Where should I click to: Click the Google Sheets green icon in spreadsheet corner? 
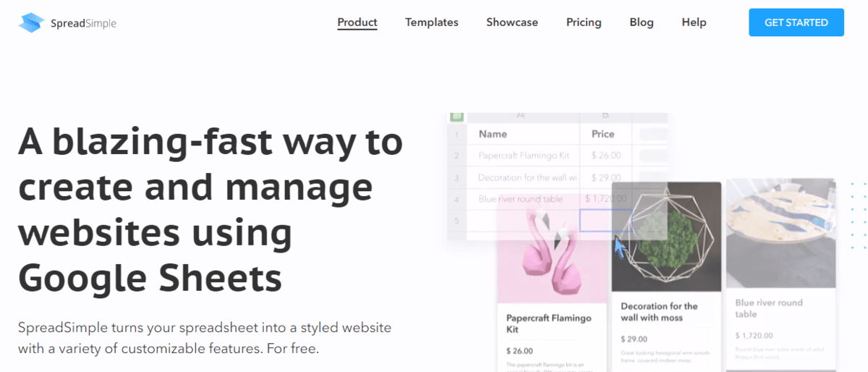coord(456,116)
